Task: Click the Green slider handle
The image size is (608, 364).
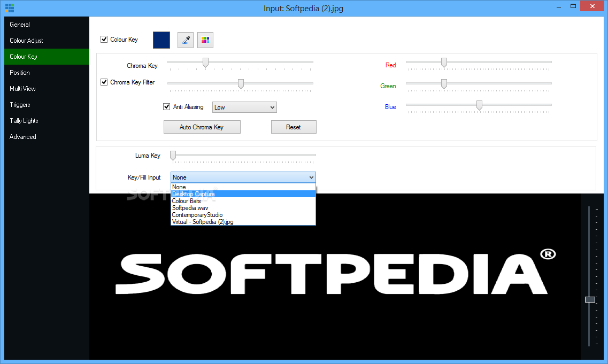Action: (444, 84)
